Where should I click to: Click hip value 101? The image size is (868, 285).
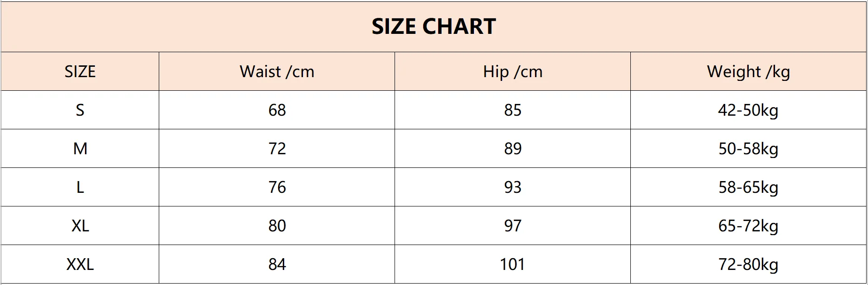coord(512,264)
